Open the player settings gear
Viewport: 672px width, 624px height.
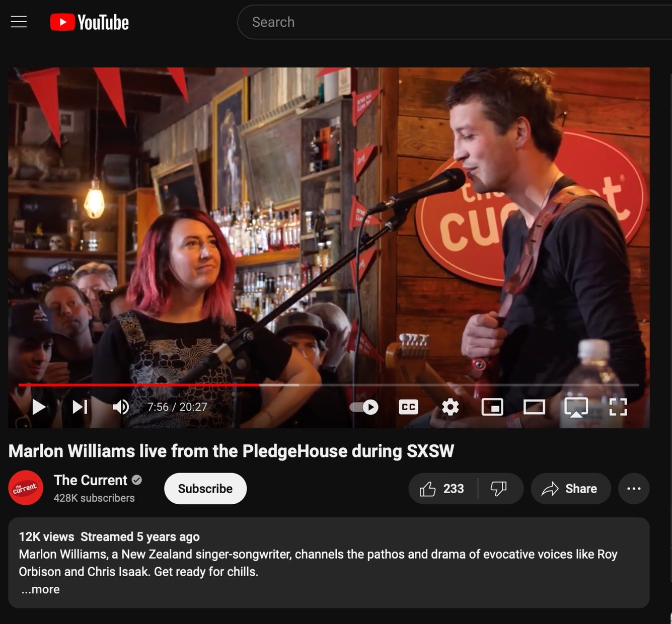(450, 407)
